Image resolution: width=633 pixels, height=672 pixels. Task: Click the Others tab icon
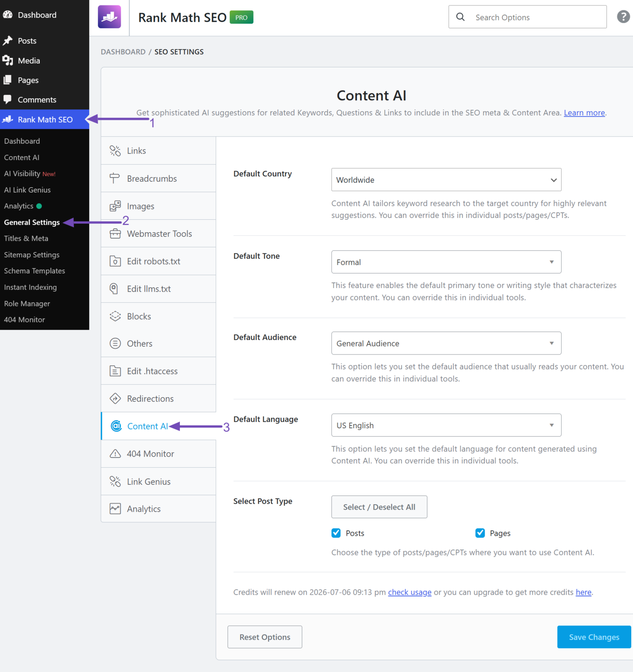[115, 343]
